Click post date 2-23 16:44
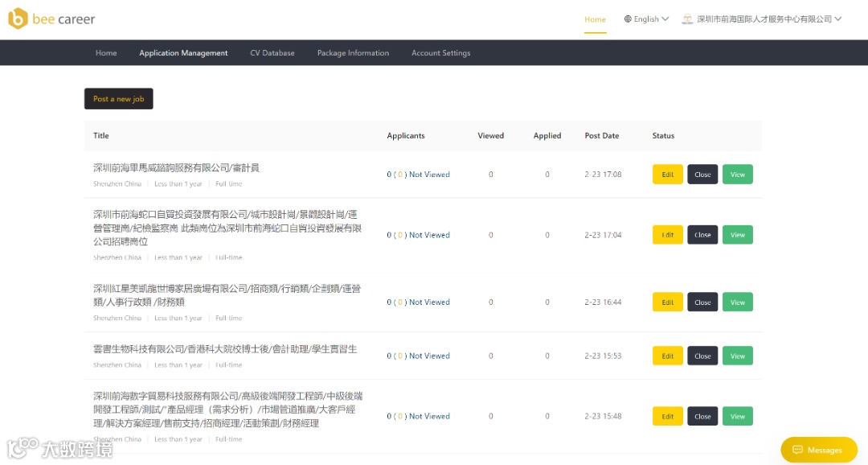The width and height of the screenshot is (868, 465). [x=603, y=302]
